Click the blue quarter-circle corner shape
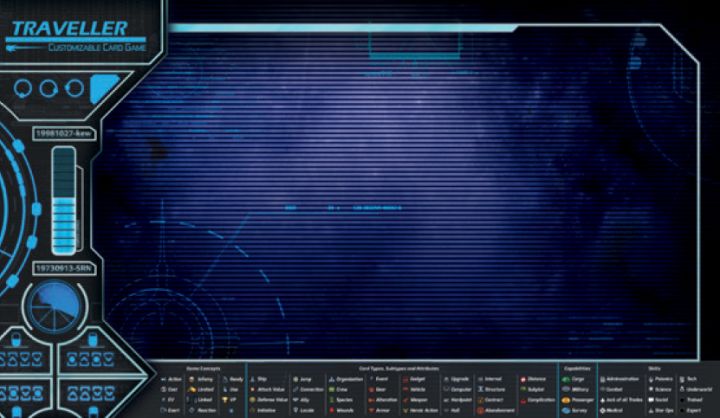 point(103,87)
